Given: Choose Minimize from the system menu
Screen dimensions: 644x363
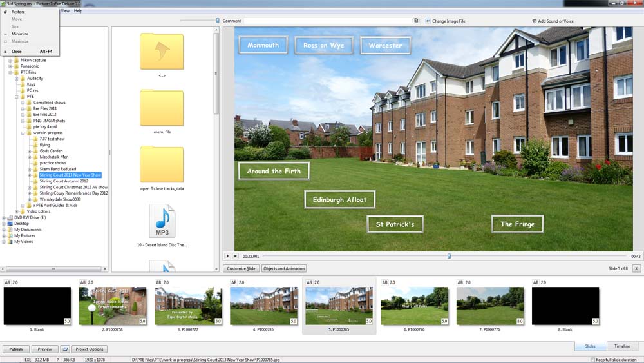Looking at the screenshot, I should tap(20, 34).
